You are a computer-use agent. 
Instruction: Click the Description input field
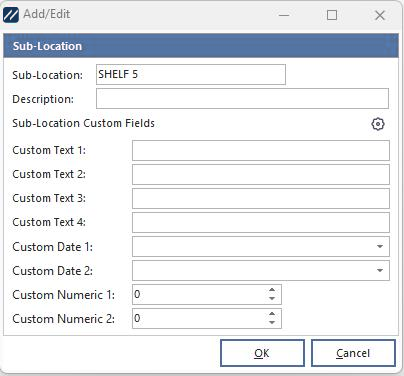click(242, 98)
